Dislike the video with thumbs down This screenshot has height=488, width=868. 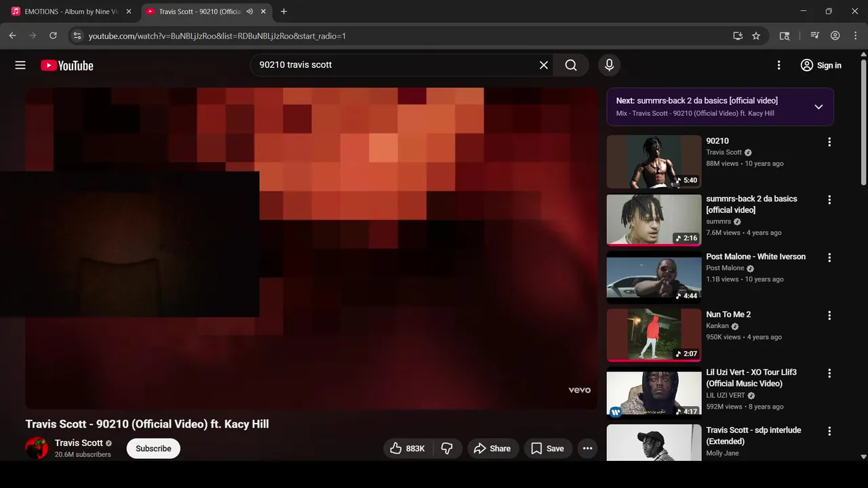tap(447, 448)
